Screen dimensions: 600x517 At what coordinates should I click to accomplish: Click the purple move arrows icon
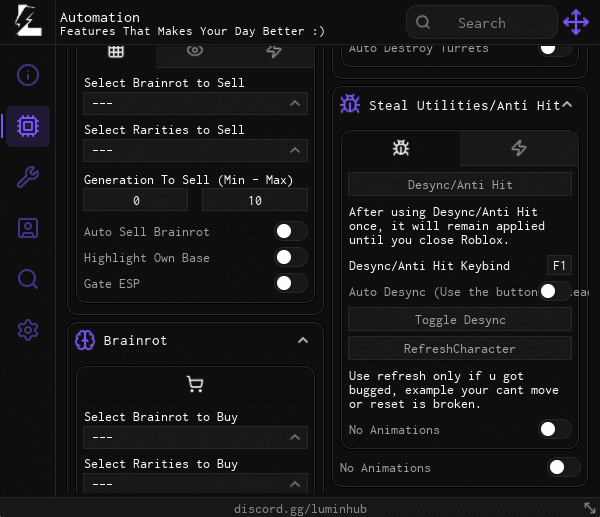click(576, 22)
